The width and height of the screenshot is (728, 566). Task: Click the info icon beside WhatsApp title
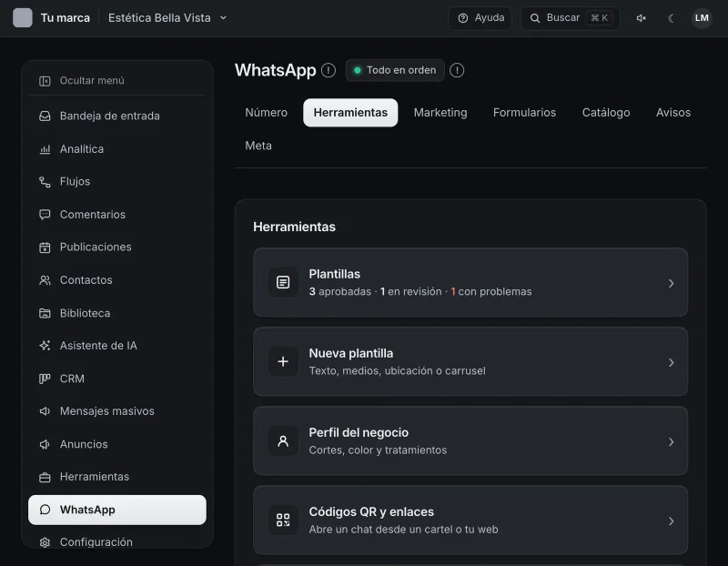tap(329, 70)
